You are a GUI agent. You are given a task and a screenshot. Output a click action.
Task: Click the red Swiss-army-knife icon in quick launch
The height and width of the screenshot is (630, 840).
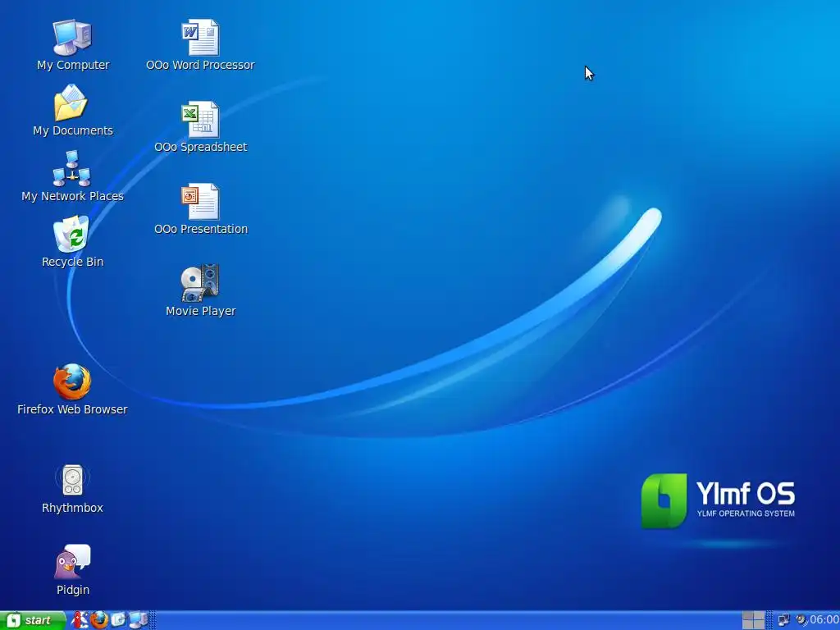[80, 620]
